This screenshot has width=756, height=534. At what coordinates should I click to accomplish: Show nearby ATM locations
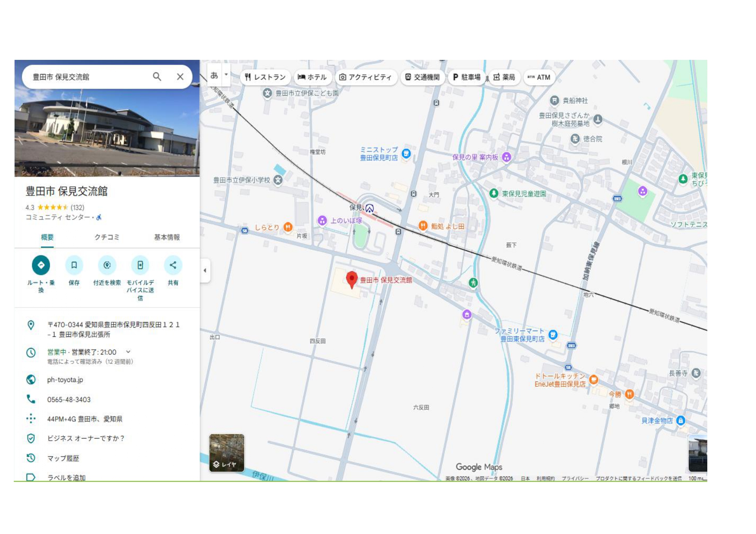click(539, 77)
